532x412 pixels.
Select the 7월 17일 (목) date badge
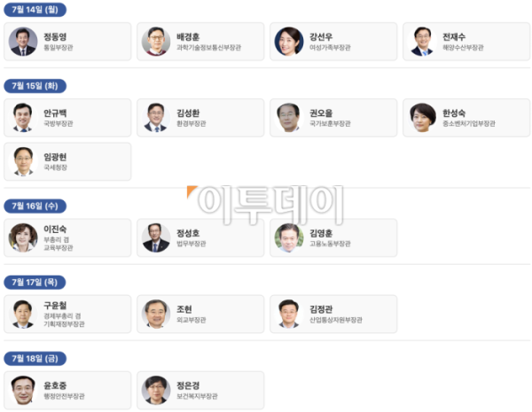tap(35, 282)
